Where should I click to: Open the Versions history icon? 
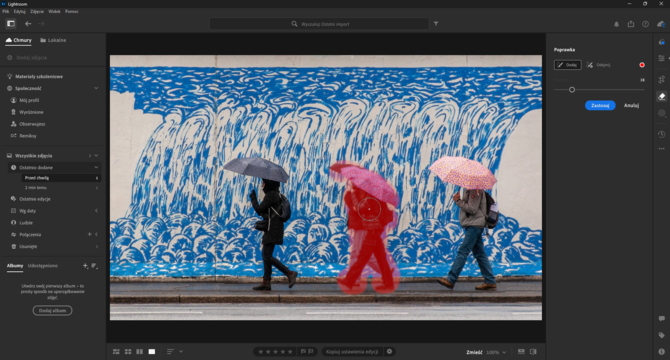[661, 134]
